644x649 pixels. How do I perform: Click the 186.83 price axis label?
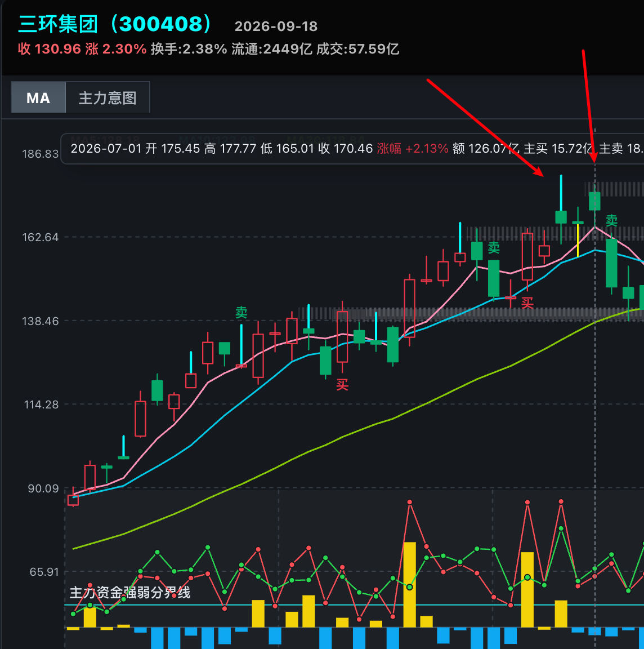(40, 154)
